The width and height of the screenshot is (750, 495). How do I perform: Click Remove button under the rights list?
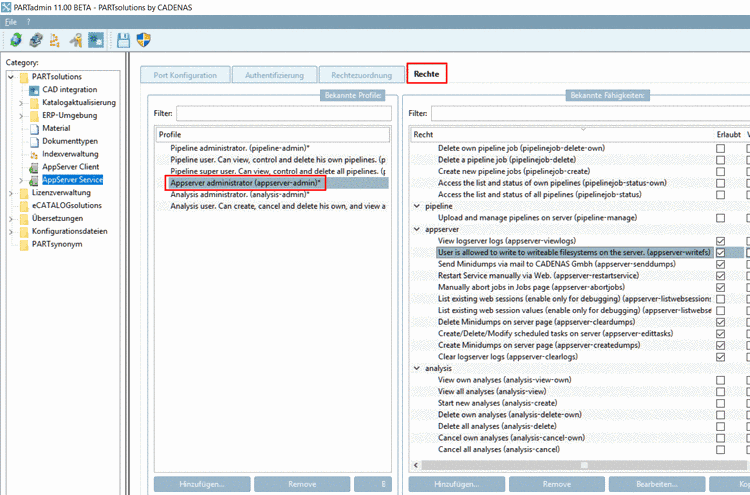click(557, 484)
